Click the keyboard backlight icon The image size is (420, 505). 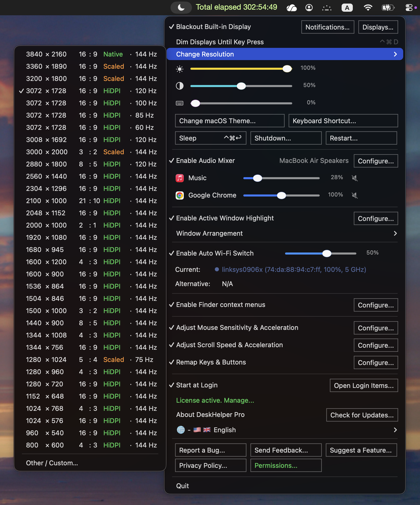180,103
